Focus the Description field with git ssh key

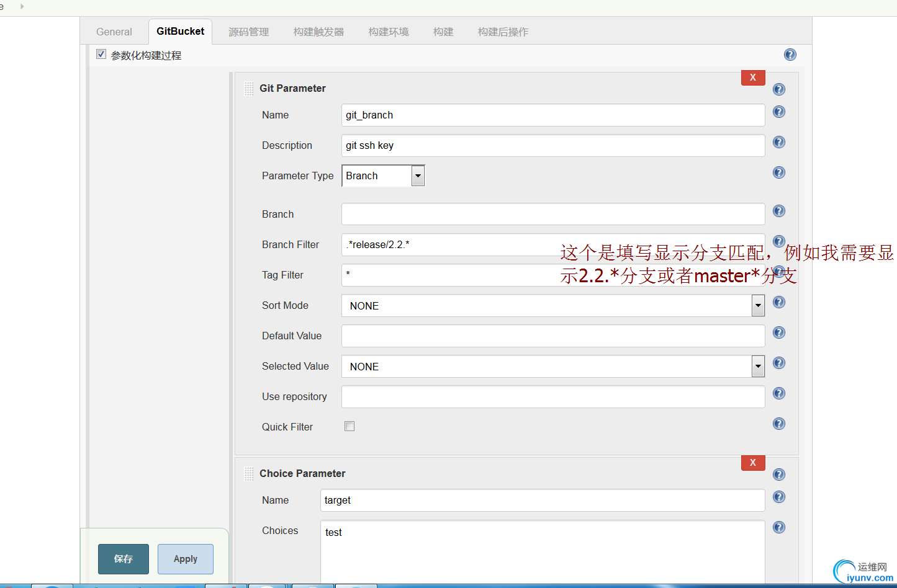tap(553, 145)
